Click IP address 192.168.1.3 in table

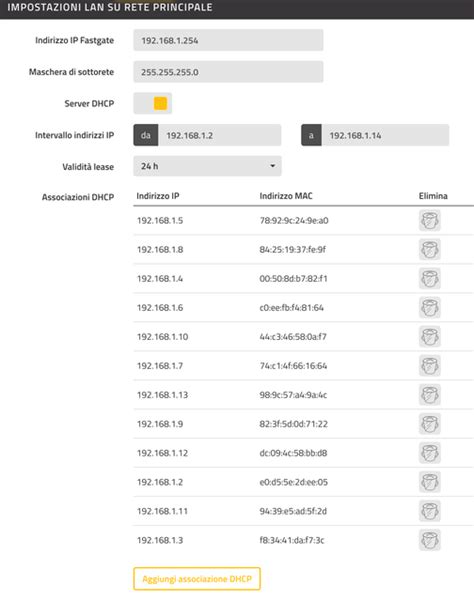[x=160, y=540]
